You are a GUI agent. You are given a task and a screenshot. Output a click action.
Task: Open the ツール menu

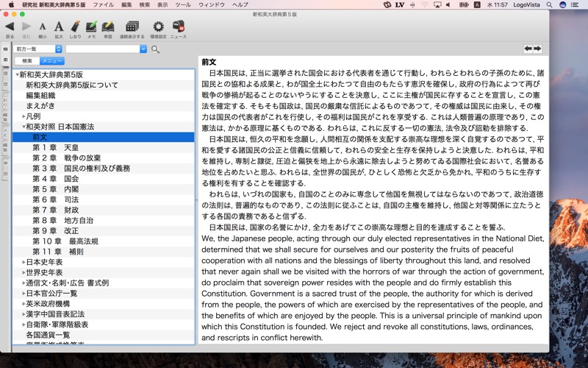(x=183, y=4)
